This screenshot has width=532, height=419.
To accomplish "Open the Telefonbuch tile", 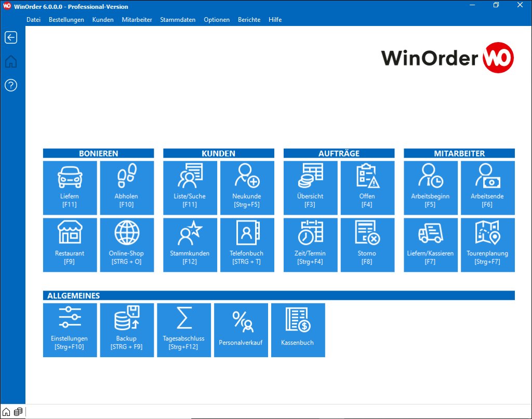I will tap(247, 245).
